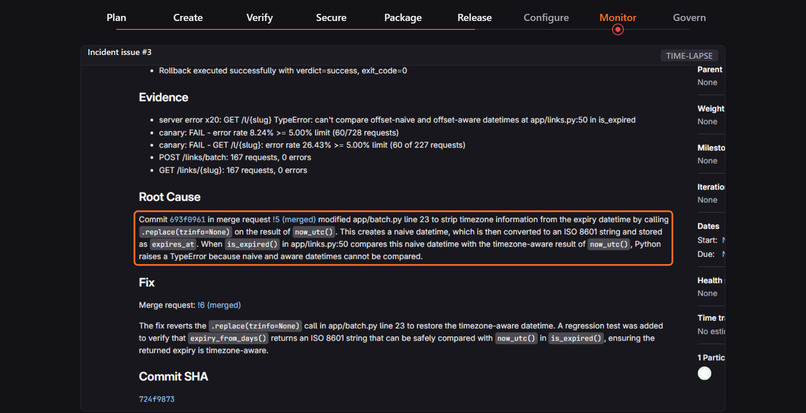Click the Root Cause heading
The width and height of the screenshot is (806, 413).
pos(170,197)
